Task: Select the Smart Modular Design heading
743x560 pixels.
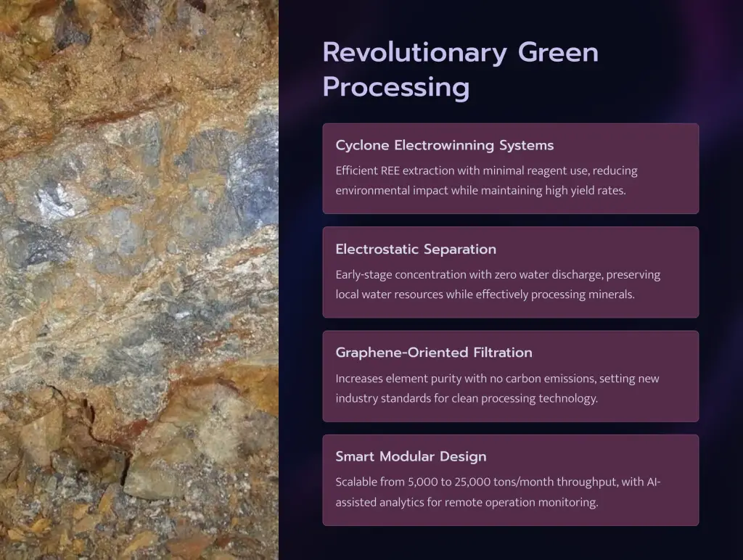Action: click(x=411, y=457)
